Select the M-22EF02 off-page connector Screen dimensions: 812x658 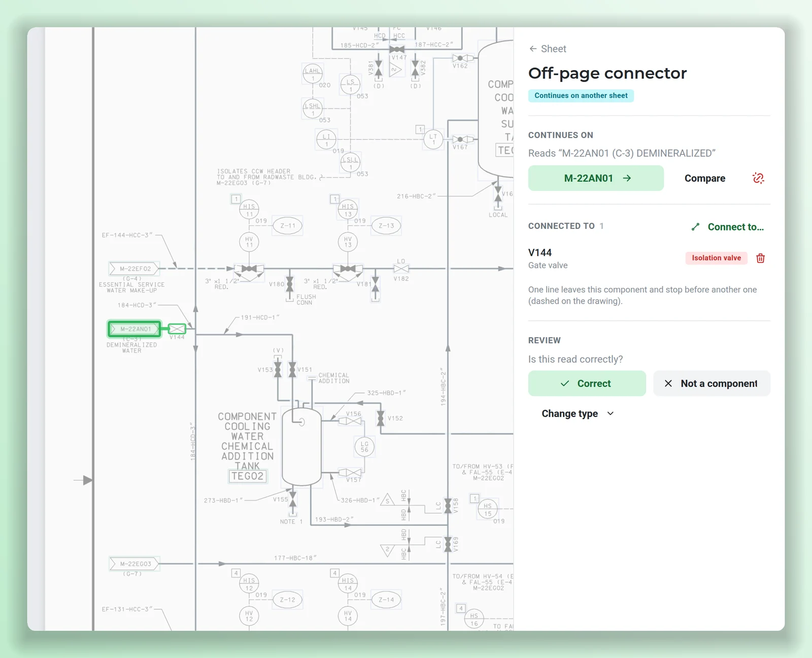(134, 269)
